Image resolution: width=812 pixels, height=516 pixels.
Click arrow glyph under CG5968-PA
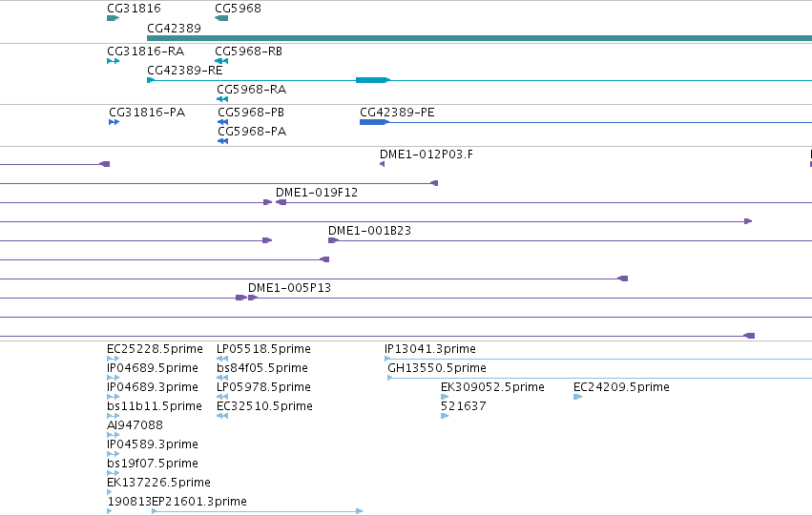click(222, 141)
